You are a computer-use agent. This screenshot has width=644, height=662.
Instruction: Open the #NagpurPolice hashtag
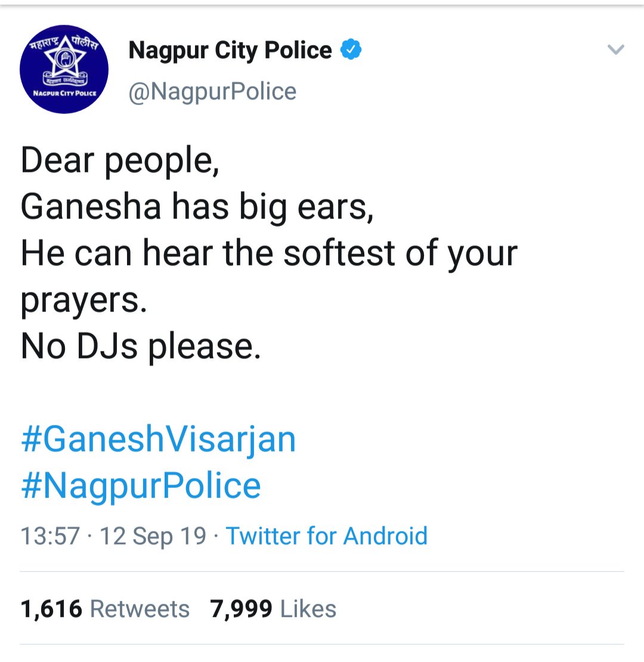coord(141,487)
